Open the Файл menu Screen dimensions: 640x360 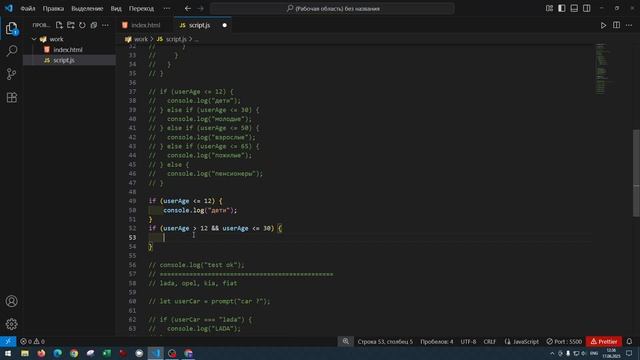(x=28, y=9)
